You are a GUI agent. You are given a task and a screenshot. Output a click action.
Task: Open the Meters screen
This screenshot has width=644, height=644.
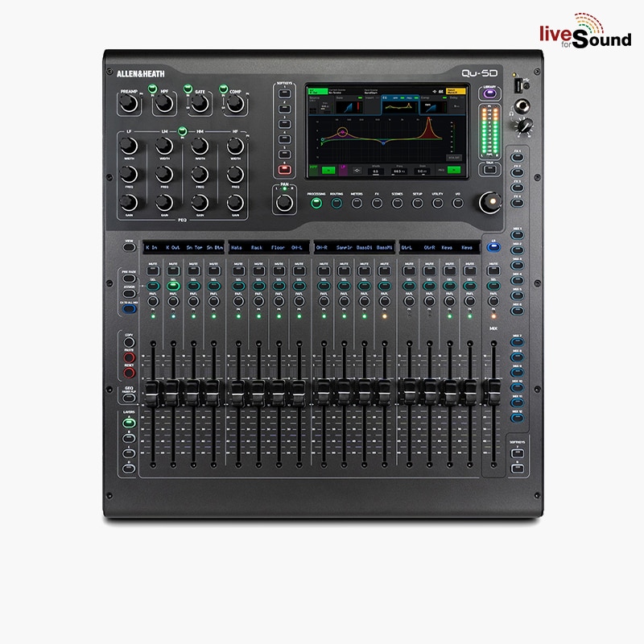coord(357,203)
